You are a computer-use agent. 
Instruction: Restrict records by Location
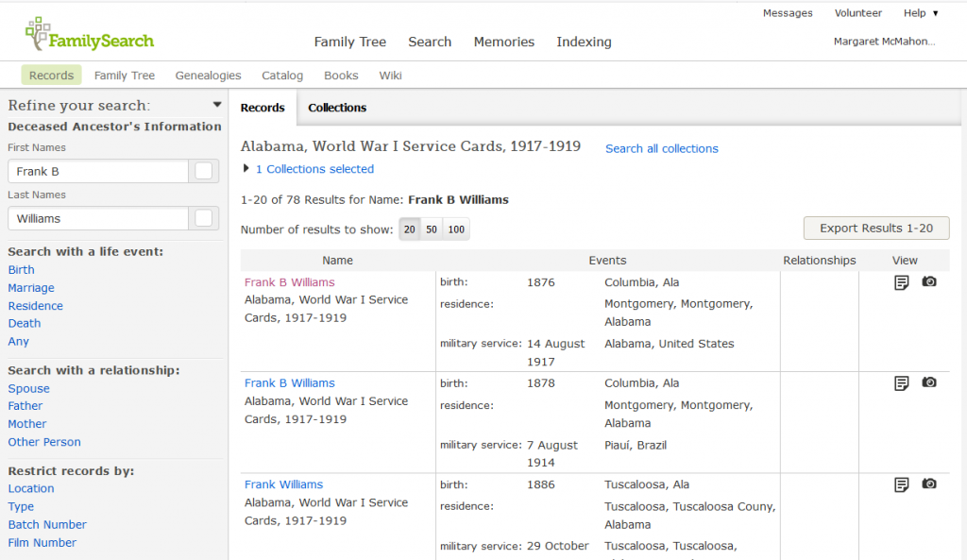(x=31, y=488)
